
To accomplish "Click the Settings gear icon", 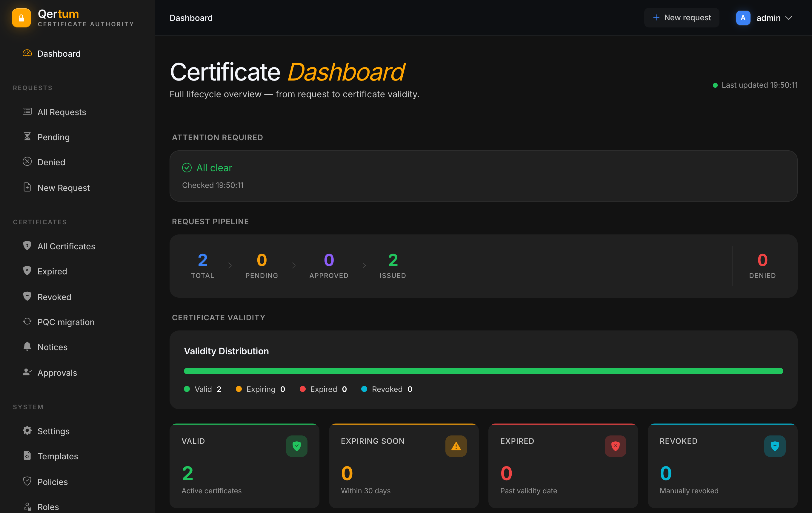I will tap(27, 430).
